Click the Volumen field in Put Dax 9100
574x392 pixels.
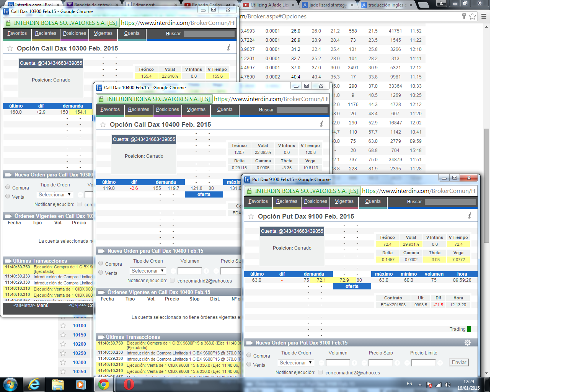pyautogui.click(x=338, y=363)
